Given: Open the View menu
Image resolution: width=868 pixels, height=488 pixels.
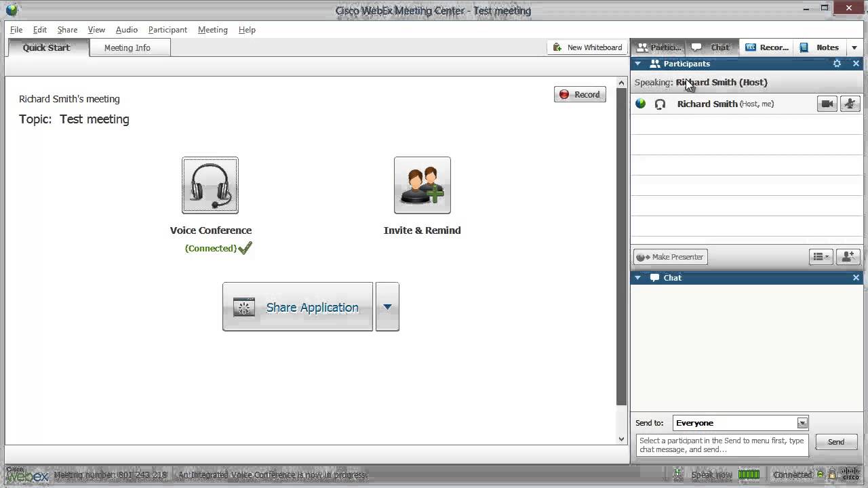Looking at the screenshot, I should coord(96,30).
